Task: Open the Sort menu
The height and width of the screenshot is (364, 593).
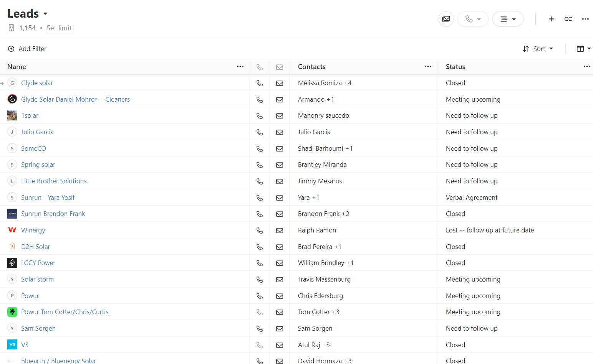Action: (538, 49)
